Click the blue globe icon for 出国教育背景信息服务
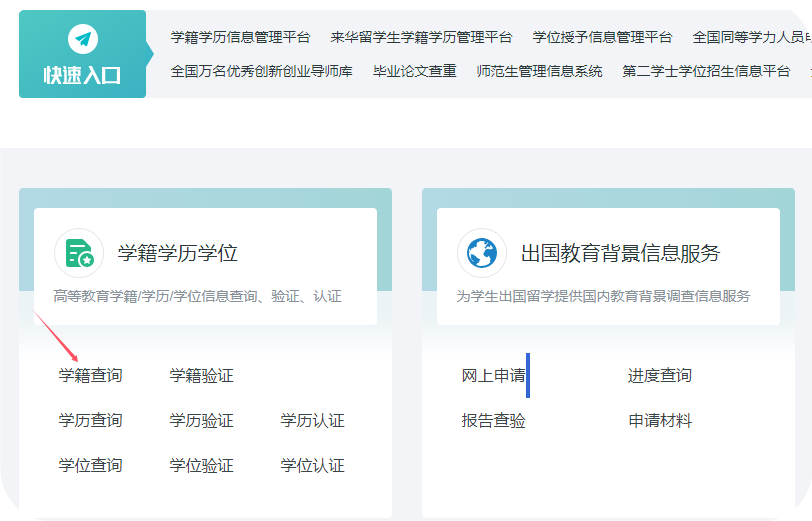 pos(482,254)
